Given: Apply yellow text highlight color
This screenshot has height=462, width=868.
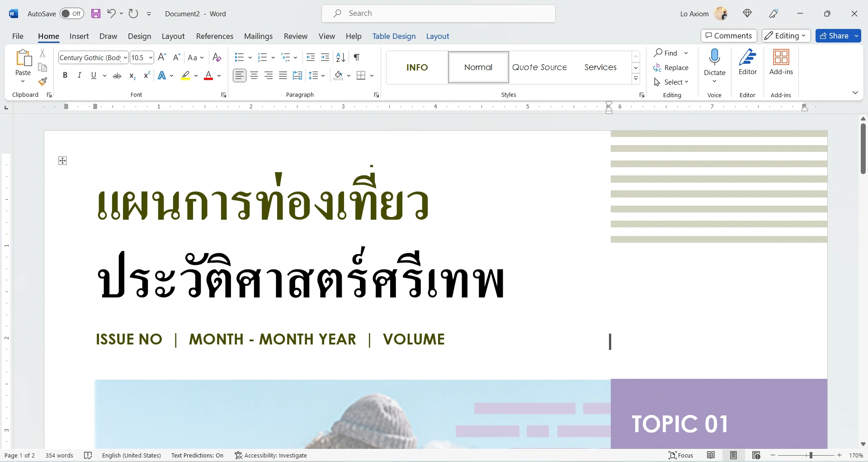Looking at the screenshot, I should (185, 75).
